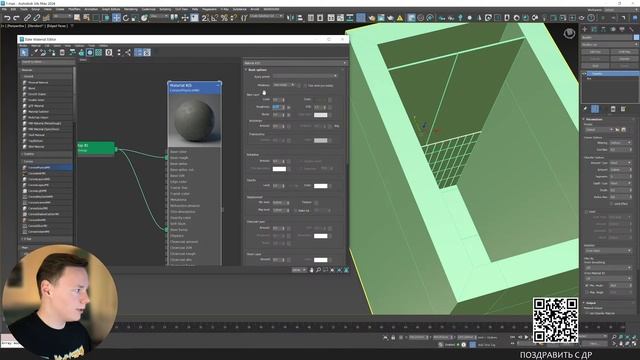Click the material preview sphere thumbnail

(195, 120)
